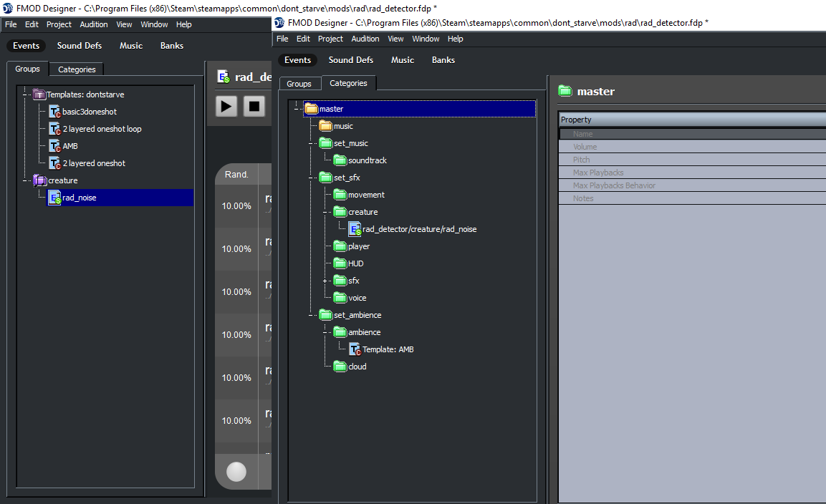The image size is (826, 504).
Task: Select the master category folder icon
Action: pos(311,109)
